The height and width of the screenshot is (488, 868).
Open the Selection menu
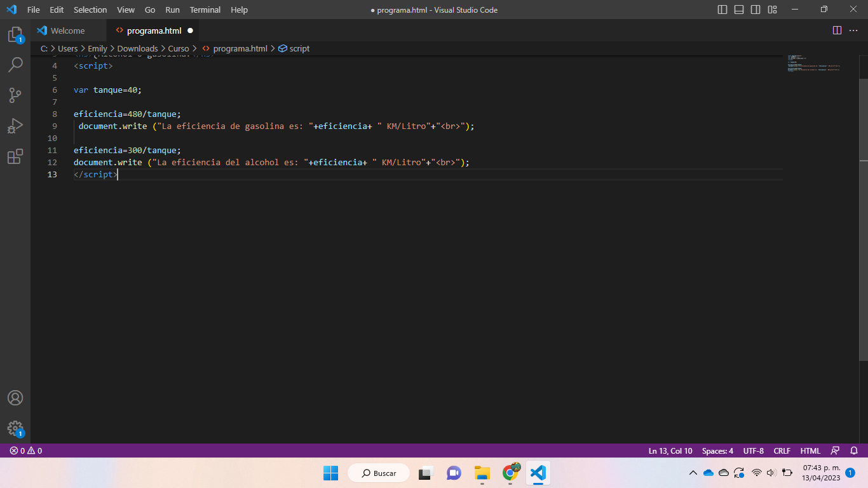coord(90,10)
